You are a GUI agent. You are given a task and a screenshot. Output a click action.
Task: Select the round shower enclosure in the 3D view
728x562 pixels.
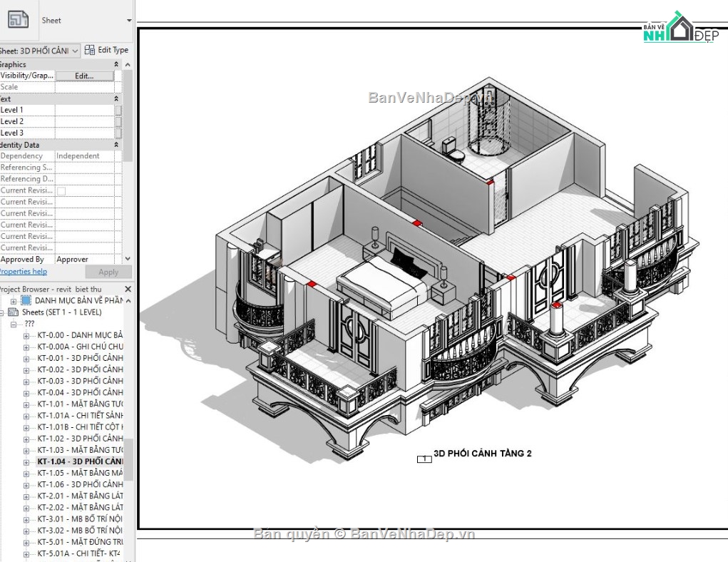489,122
